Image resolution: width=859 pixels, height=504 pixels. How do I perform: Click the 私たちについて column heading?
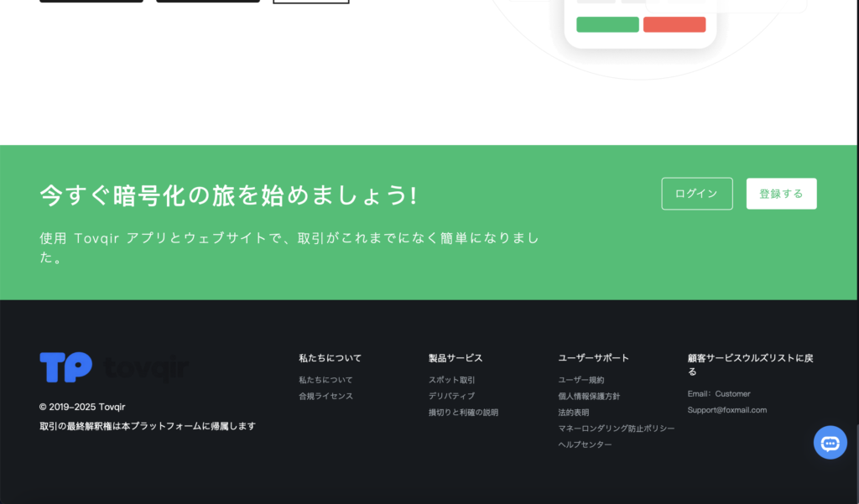tap(330, 358)
